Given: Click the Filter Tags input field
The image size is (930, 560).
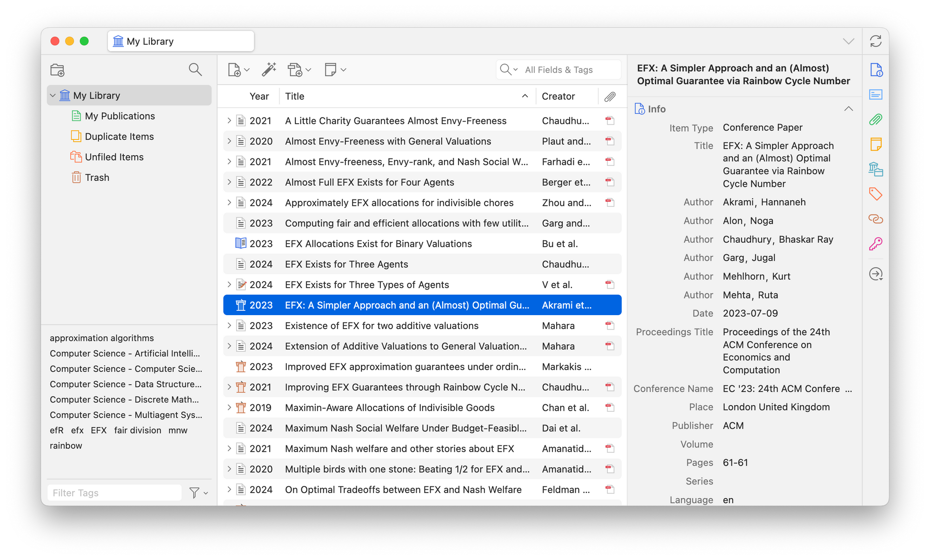Looking at the screenshot, I should tap(114, 493).
